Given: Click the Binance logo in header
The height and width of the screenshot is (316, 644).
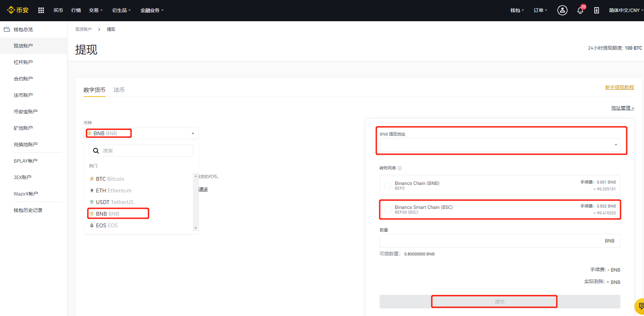Looking at the screenshot, I should (x=18, y=10).
